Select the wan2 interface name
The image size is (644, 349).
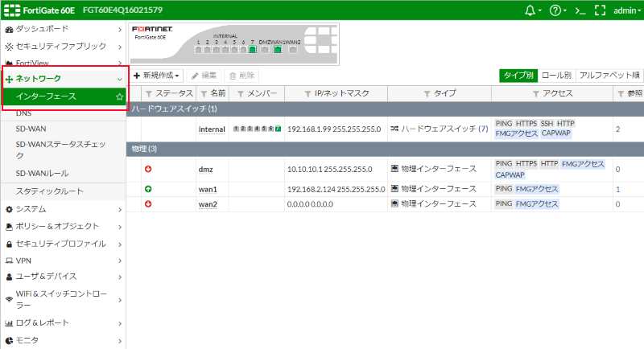(x=208, y=204)
